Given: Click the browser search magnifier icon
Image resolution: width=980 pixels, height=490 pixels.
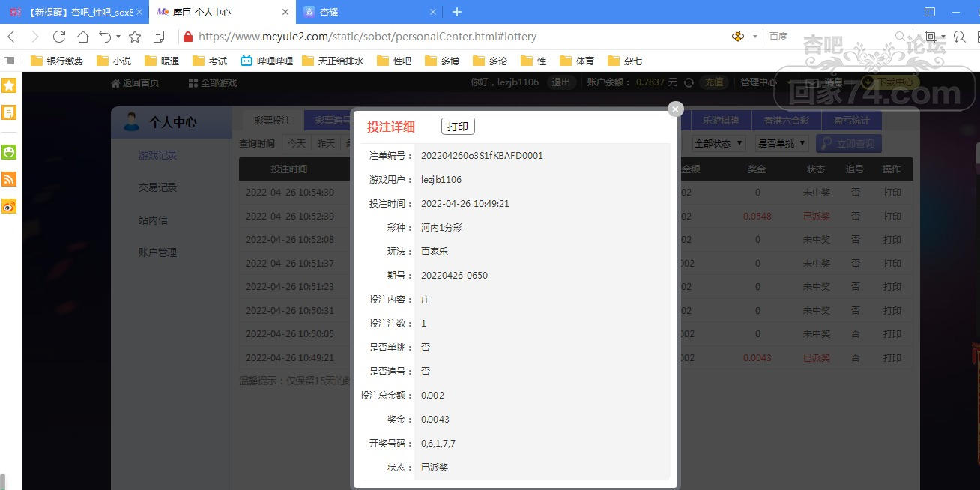Looking at the screenshot, I should [x=901, y=36].
